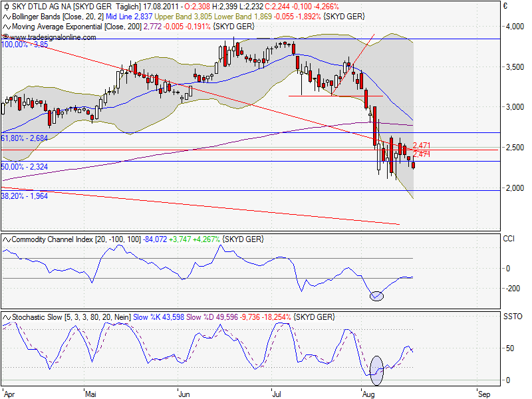This screenshot has height=399, width=532.
Task: Click the 3,500 price axis label
Action: [x=515, y=67]
